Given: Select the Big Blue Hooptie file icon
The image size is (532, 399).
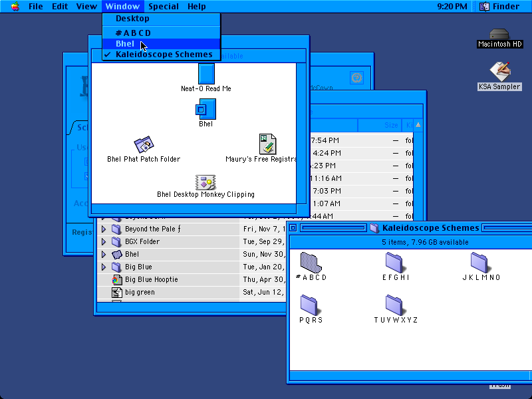Looking at the screenshot, I should point(117,279).
